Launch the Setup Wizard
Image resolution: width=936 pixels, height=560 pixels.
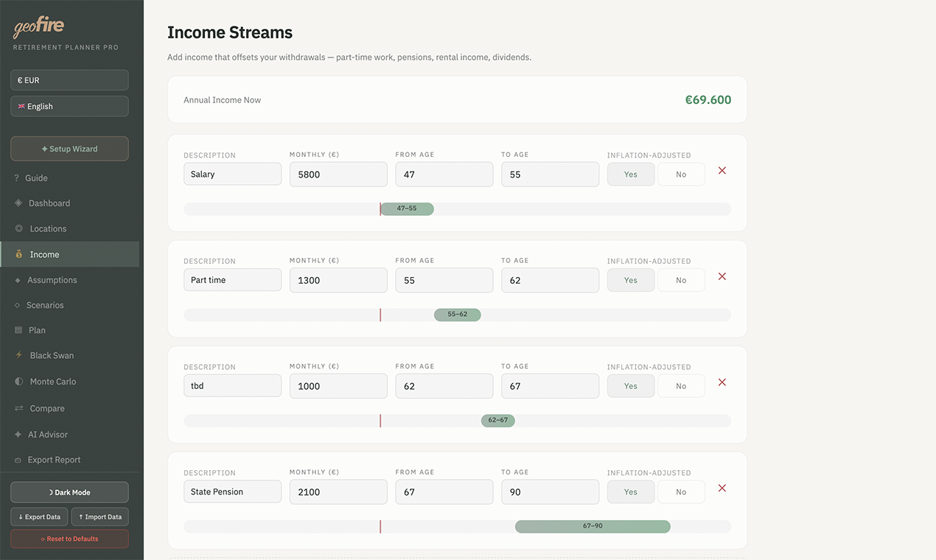(69, 149)
